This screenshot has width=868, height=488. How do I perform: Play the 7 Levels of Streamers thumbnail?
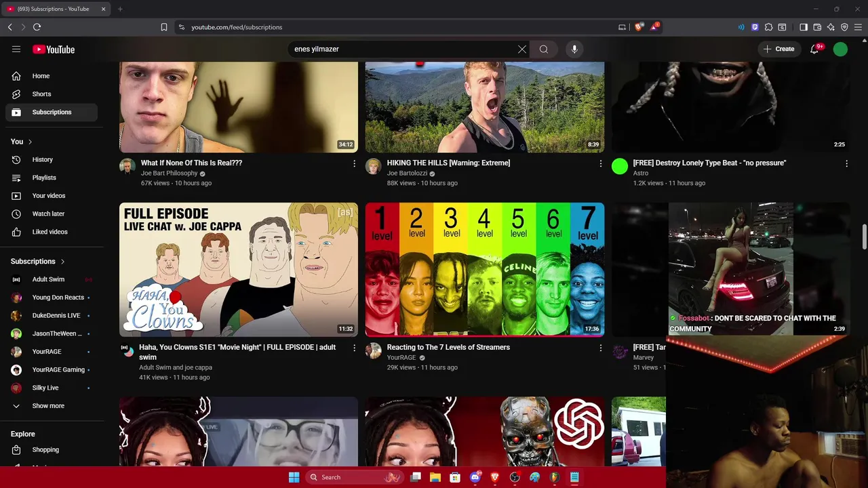(x=485, y=270)
